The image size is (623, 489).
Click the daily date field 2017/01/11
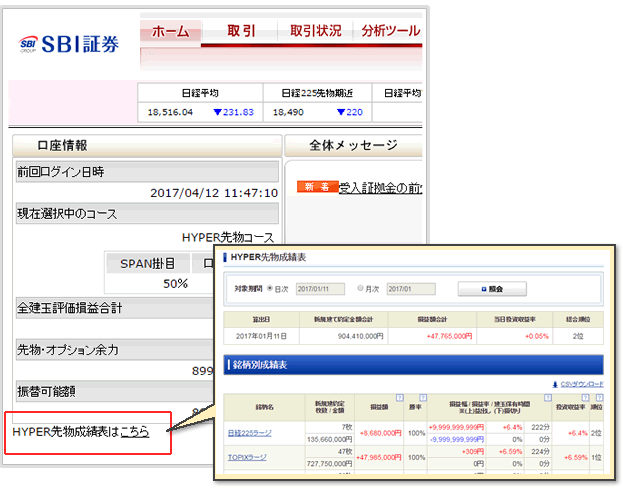tap(320, 289)
